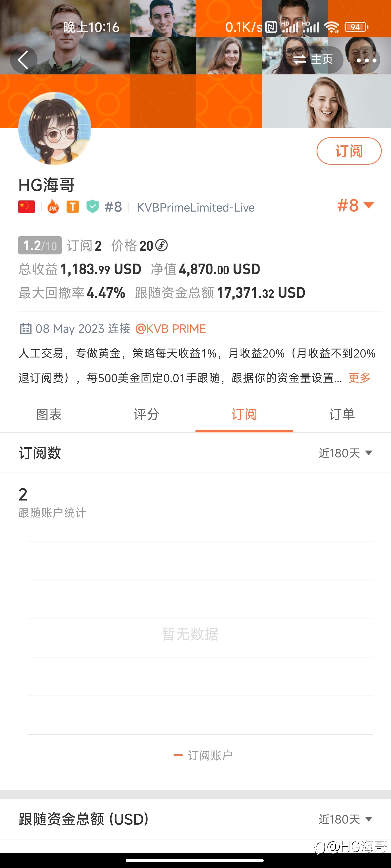Switch account via the 主页 button
391x868 pixels.
coord(313,60)
